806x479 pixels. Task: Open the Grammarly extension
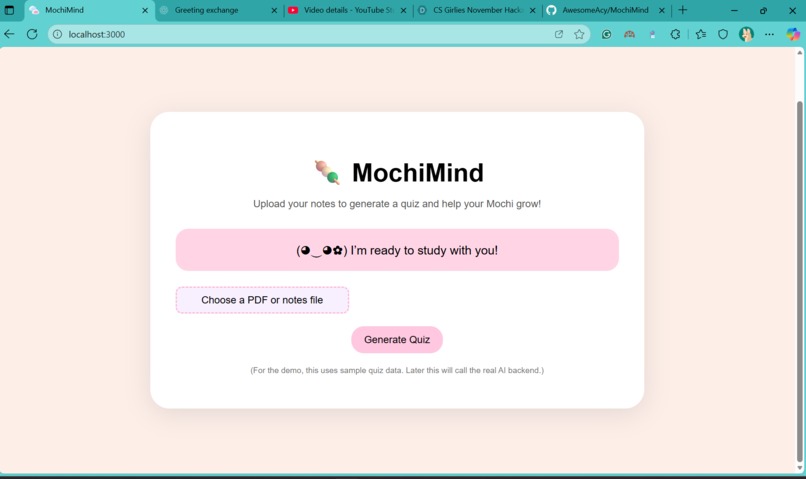click(607, 34)
